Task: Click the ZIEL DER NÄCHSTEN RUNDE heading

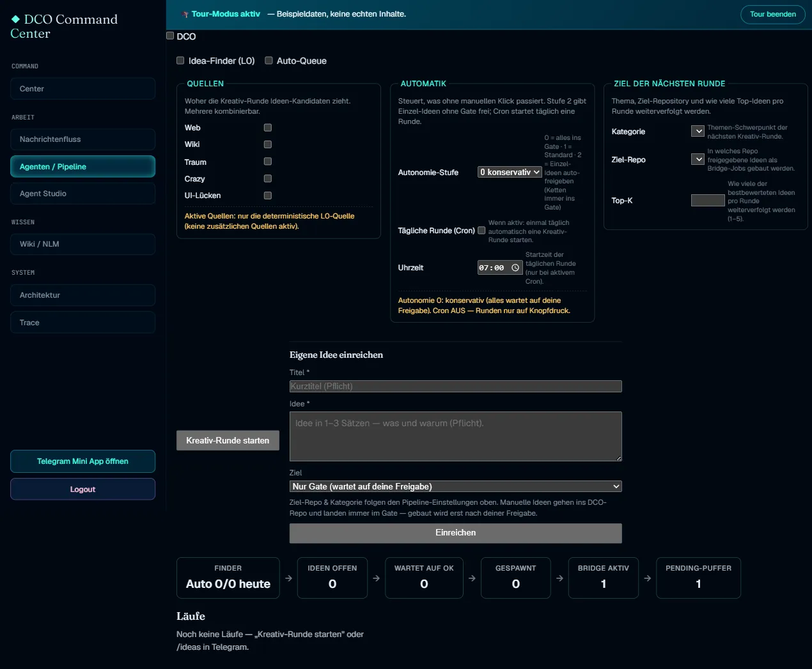Action: (x=669, y=84)
